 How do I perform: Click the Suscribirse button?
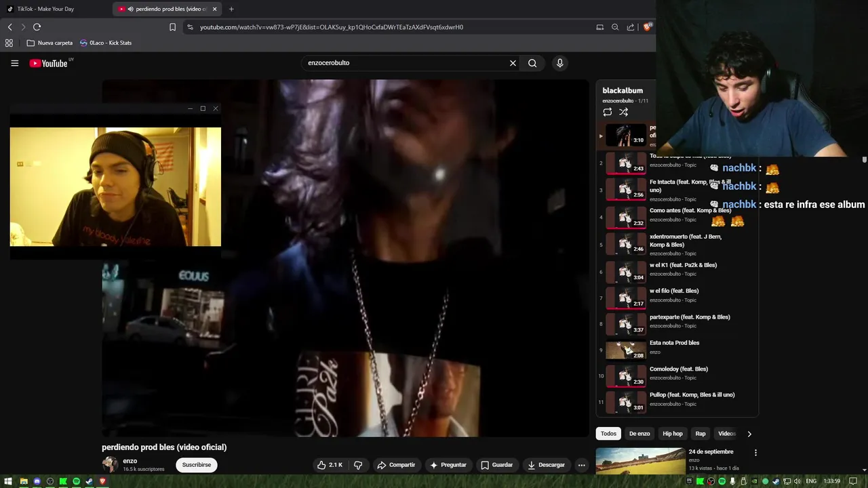pos(197,465)
